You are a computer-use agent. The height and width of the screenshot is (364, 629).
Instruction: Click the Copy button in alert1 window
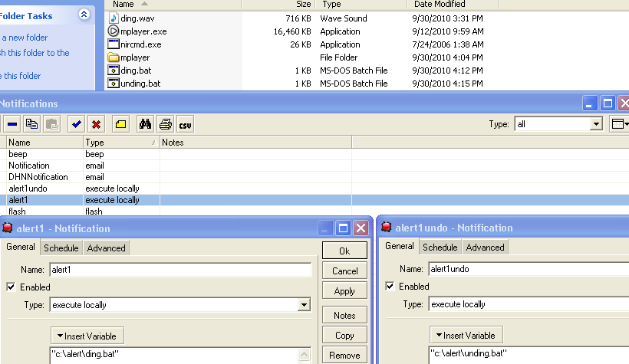[344, 335]
